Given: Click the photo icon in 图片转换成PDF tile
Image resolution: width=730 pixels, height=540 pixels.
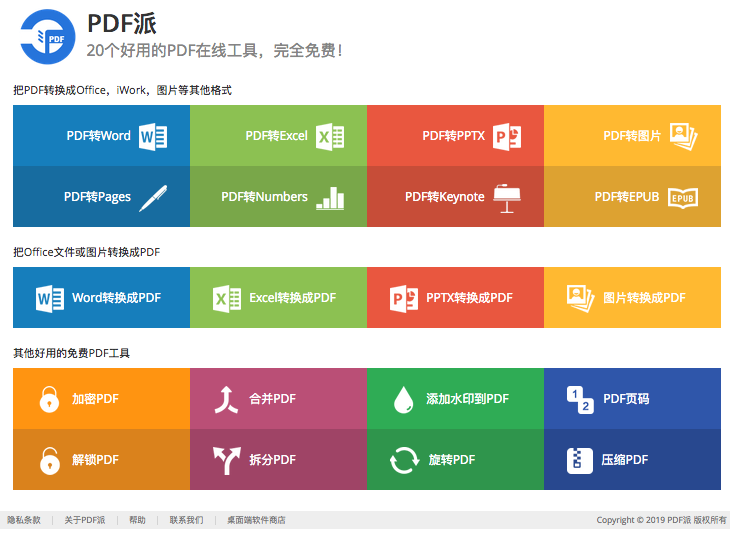Looking at the screenshot, I should point(581,298).
